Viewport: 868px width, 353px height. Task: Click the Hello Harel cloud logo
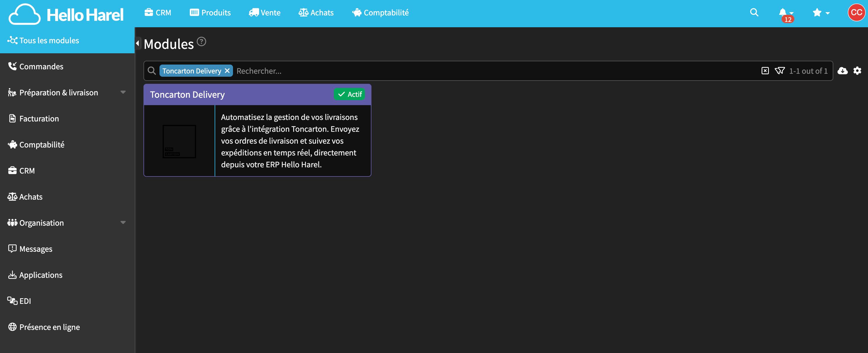pyautogui.click(x=66, y=14)
